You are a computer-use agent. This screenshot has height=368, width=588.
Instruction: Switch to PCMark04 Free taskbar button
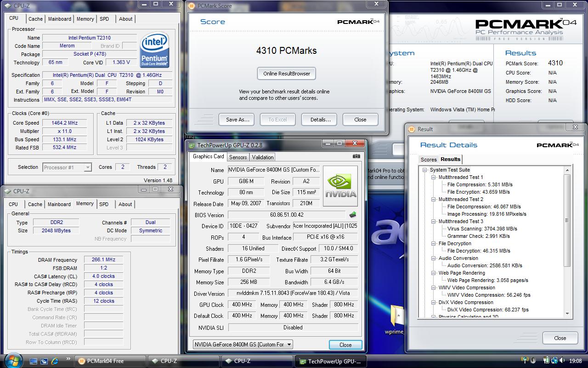111,361
